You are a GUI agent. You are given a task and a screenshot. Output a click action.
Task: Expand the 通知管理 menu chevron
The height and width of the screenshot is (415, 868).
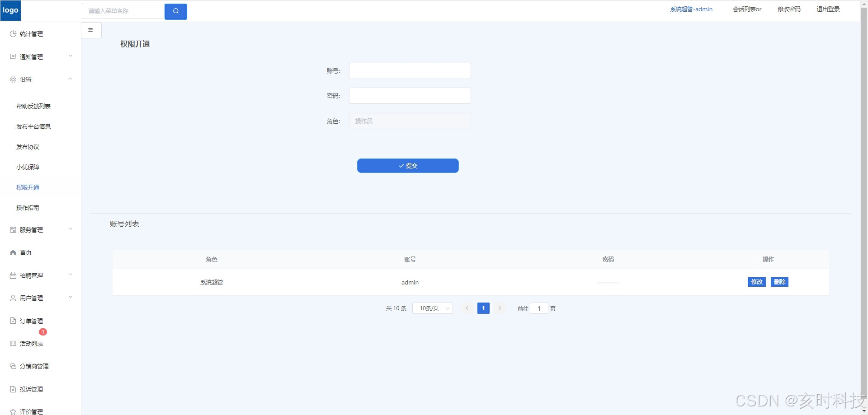tap(71, 56)
